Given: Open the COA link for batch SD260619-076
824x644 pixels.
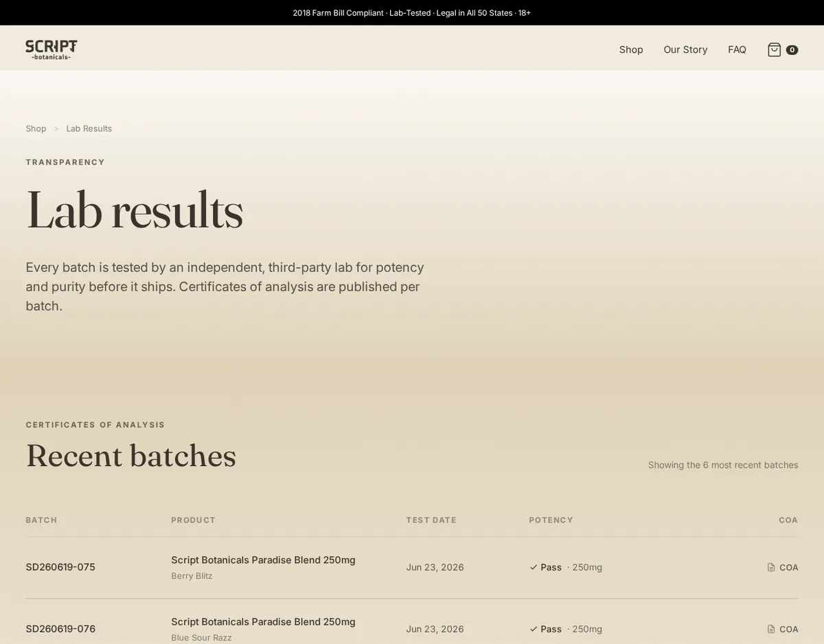Looking at the screenshot, I should pyautogui.click(x=783, y=630).
